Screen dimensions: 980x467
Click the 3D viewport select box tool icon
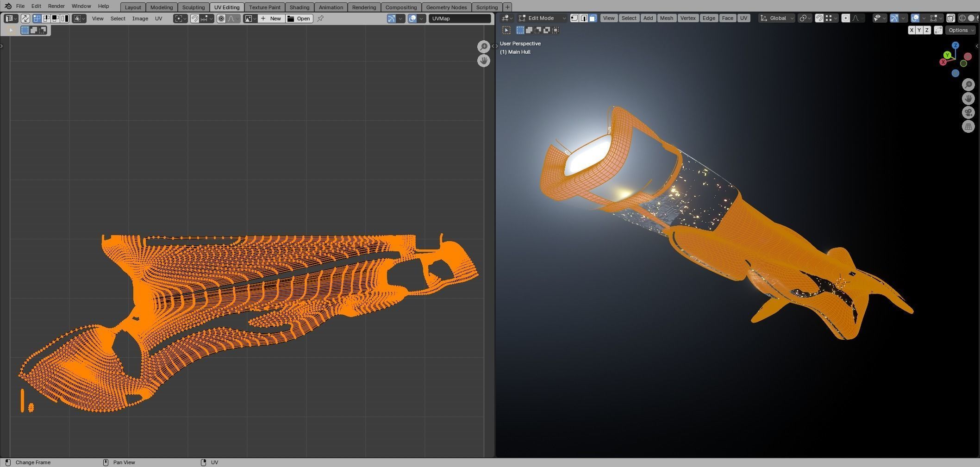click(x=506, y=30)
